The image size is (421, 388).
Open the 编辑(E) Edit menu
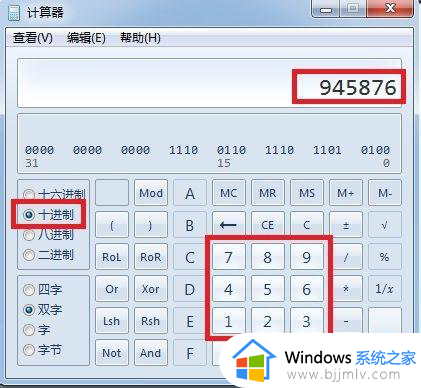(86, 38)
